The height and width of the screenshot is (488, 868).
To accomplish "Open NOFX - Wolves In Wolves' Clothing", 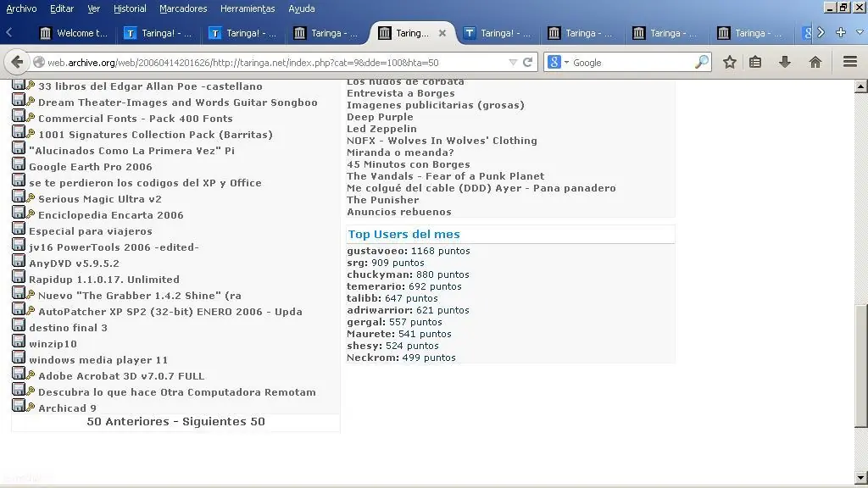I will click(x=442, y=141).
